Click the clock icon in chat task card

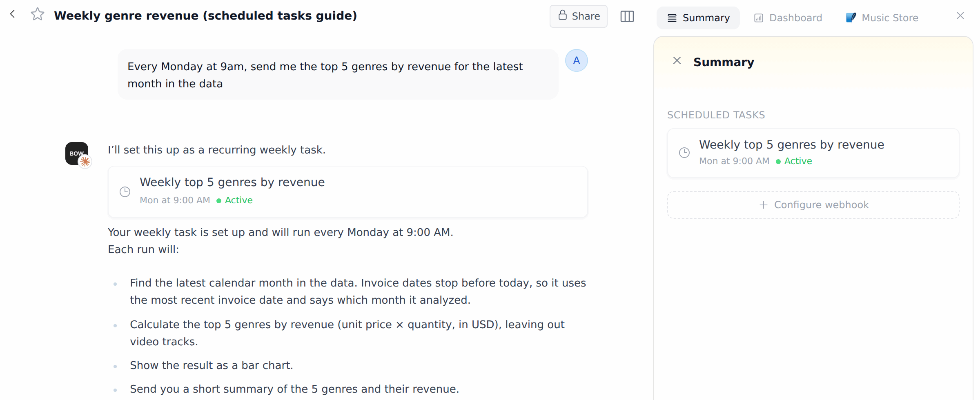(125, 192)
